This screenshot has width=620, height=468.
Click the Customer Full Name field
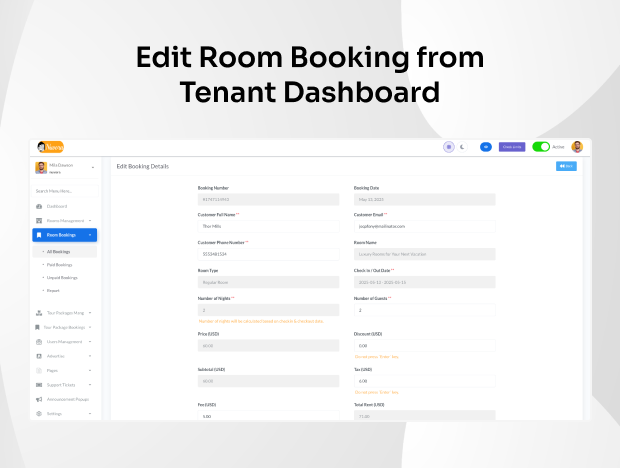pos(268,226)
